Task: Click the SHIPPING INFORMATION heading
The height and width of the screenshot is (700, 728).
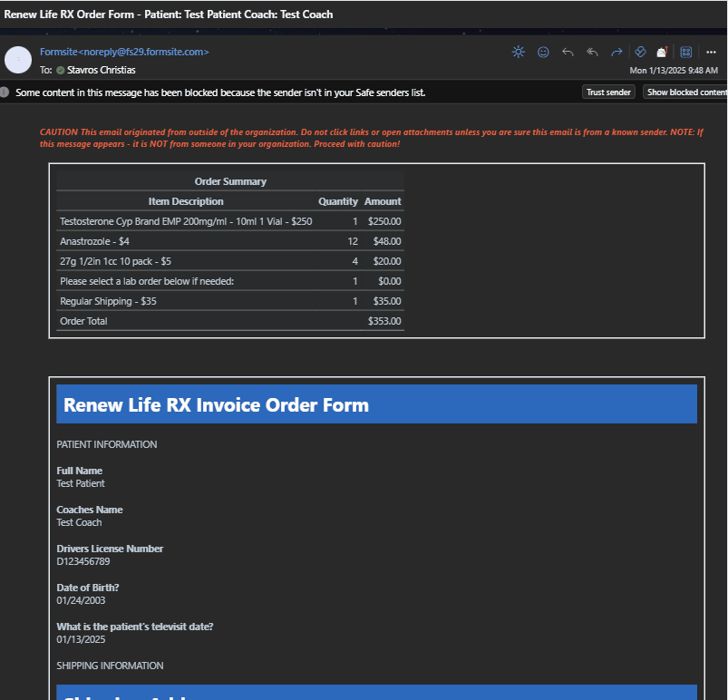Action: tap(110, 666)
